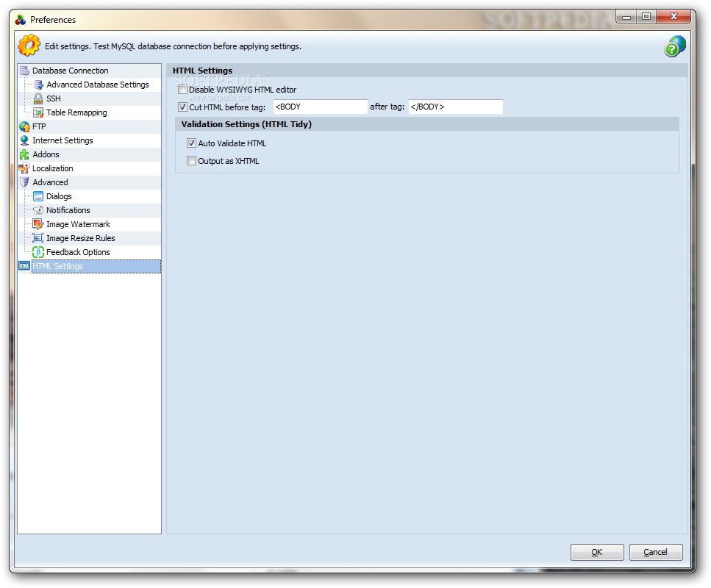
Task: Click the before tag <BODY input field
Action: pos(320,107)
